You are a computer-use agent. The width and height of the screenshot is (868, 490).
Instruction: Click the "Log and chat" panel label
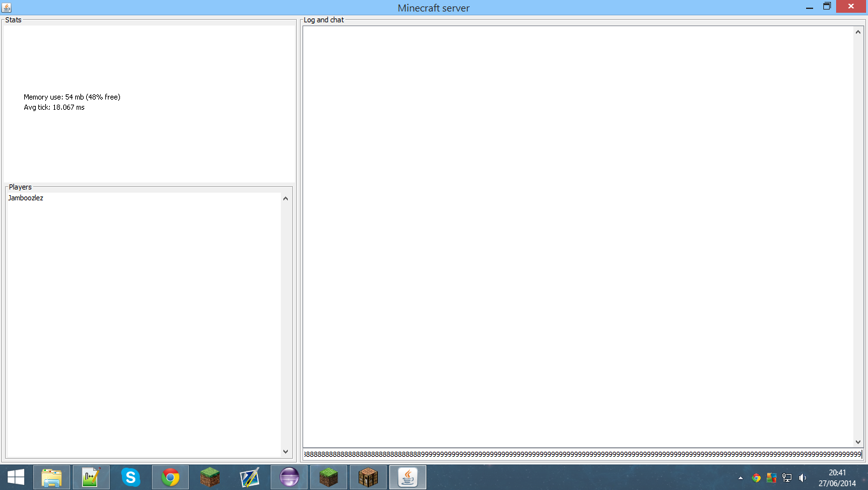tap(324, 20)
